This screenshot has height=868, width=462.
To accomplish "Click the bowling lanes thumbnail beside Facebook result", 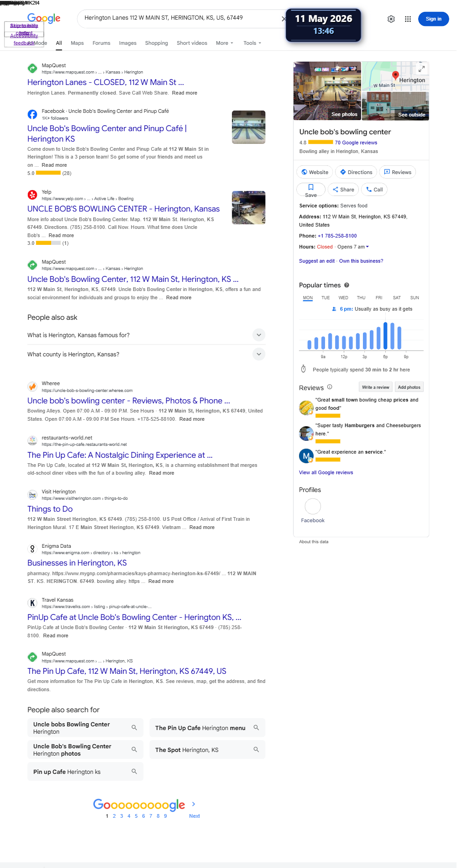I will pos(248,127).
